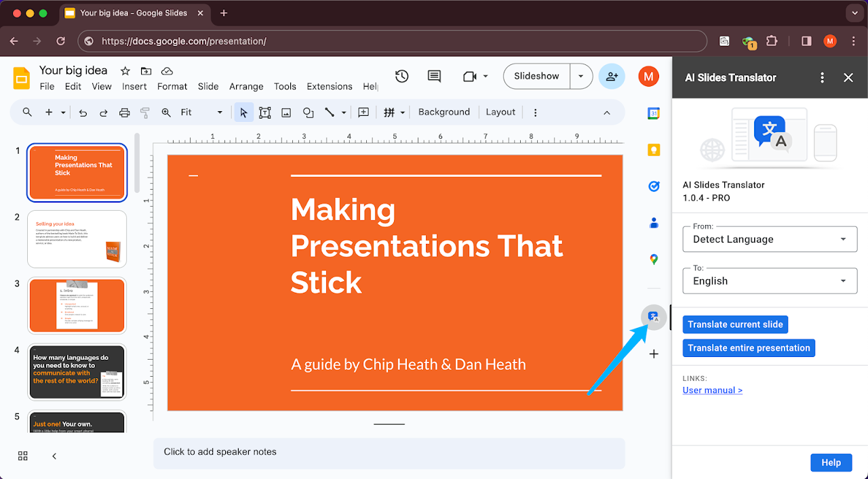This screenshot has height=479, width=868.
Task: Click Translate entire presentation button
Action: 749,348
